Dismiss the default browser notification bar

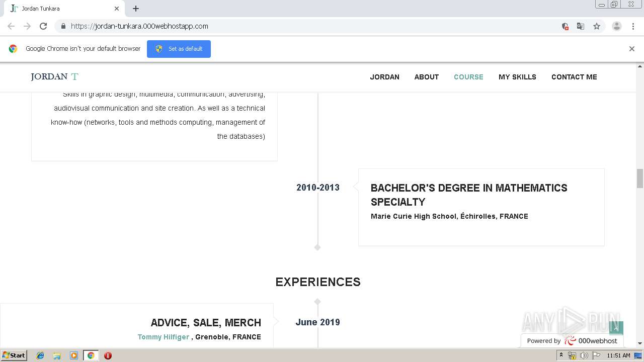[632, 49]
